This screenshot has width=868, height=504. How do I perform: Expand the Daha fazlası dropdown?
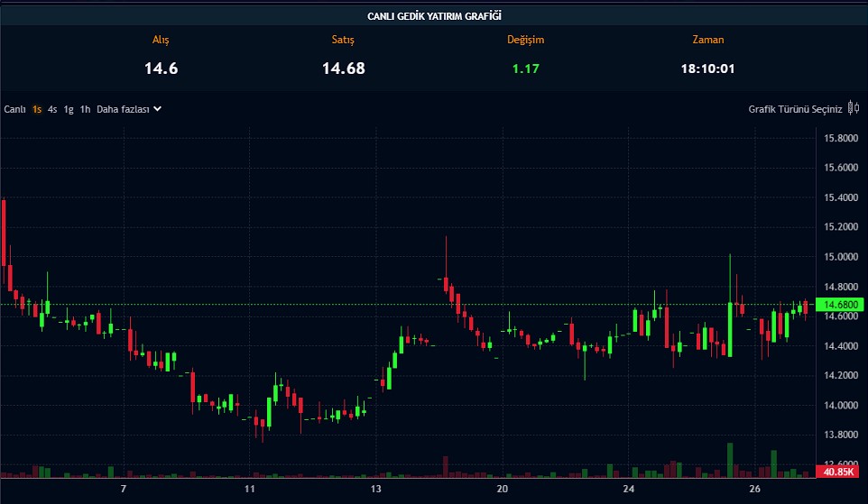click(123, 109)
